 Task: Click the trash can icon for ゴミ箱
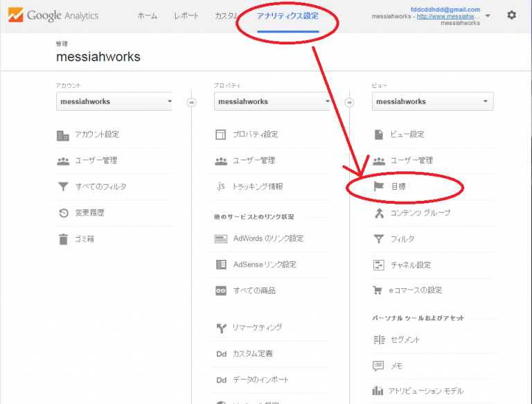pos(63,239)
